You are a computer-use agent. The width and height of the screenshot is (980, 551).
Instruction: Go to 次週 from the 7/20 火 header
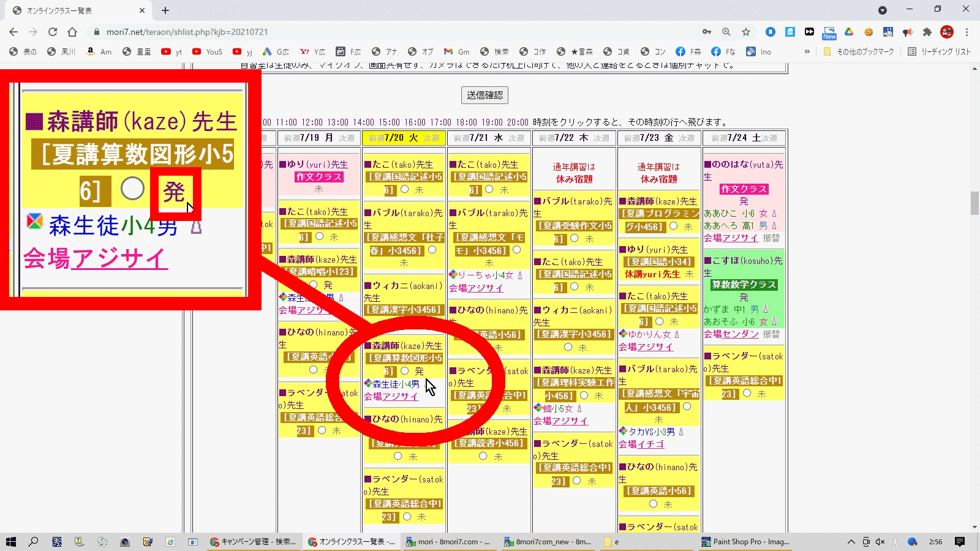(x=431, y=138)
